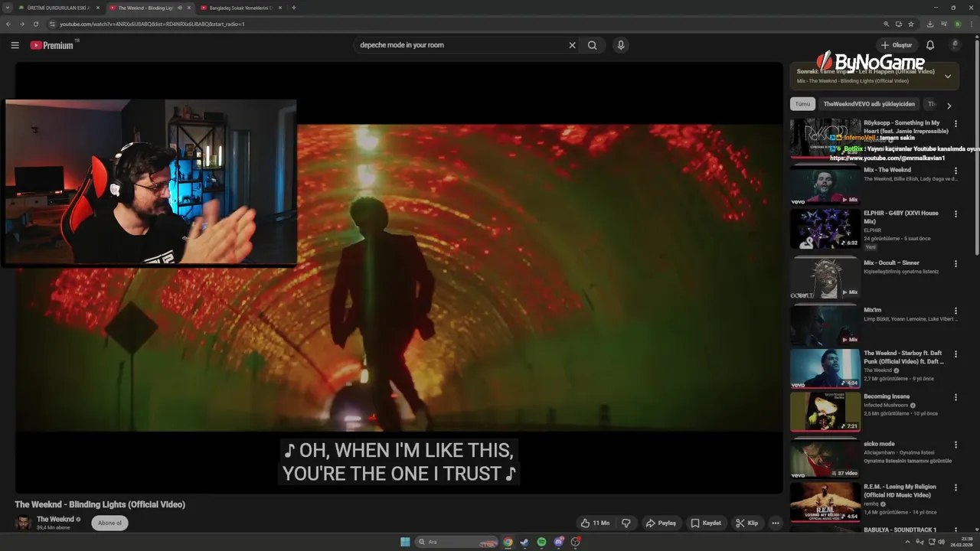
Task: Open the browser zoom indicator
Action: tap(887, 24)
